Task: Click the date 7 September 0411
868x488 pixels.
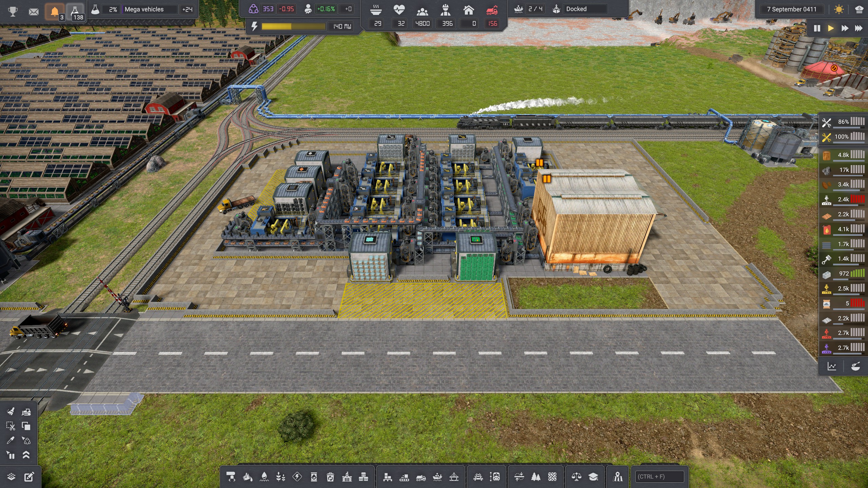Action: tap(792, 9)
